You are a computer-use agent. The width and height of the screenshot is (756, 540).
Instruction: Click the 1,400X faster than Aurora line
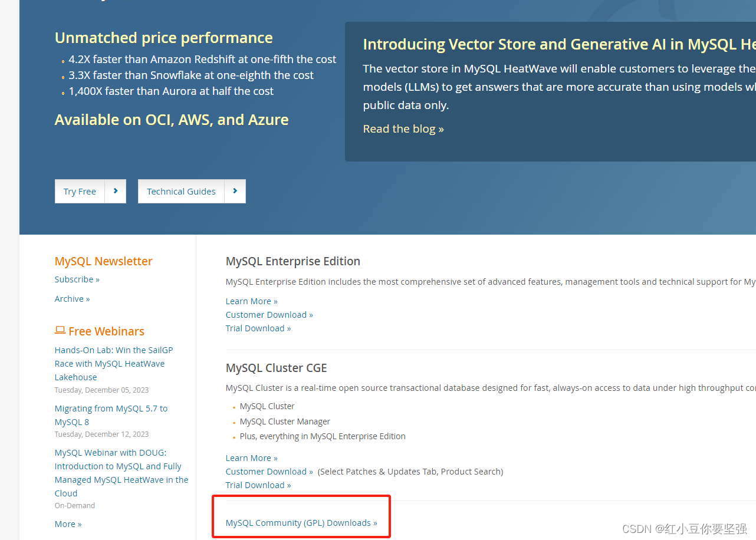(171, 91)
